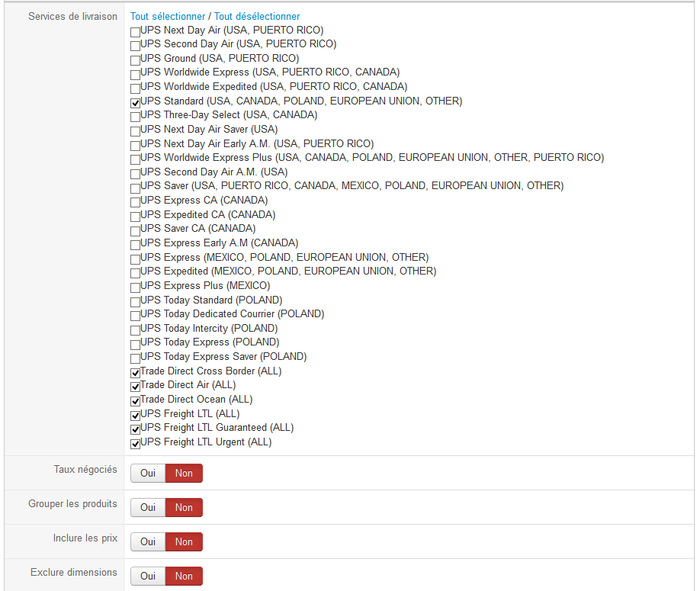Check UPS Today Standard (POLAND) checkbox
This screenshot has width=700, height=591.
tap(135, 302)
